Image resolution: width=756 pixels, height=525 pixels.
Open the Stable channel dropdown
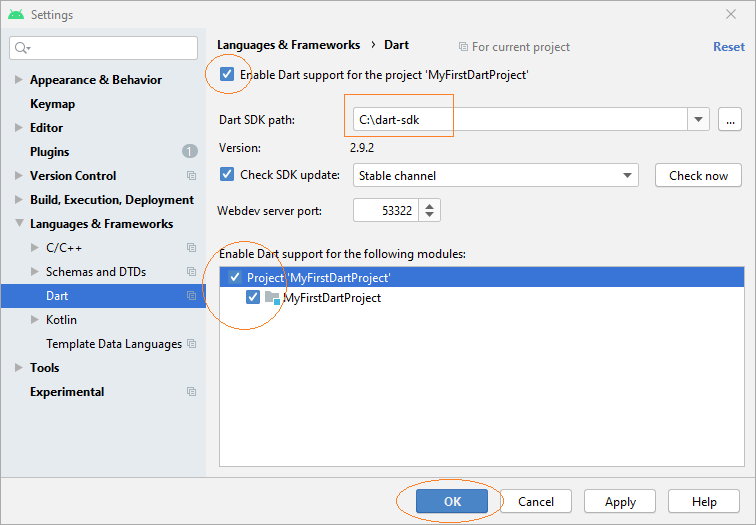[x=496, y=175]
